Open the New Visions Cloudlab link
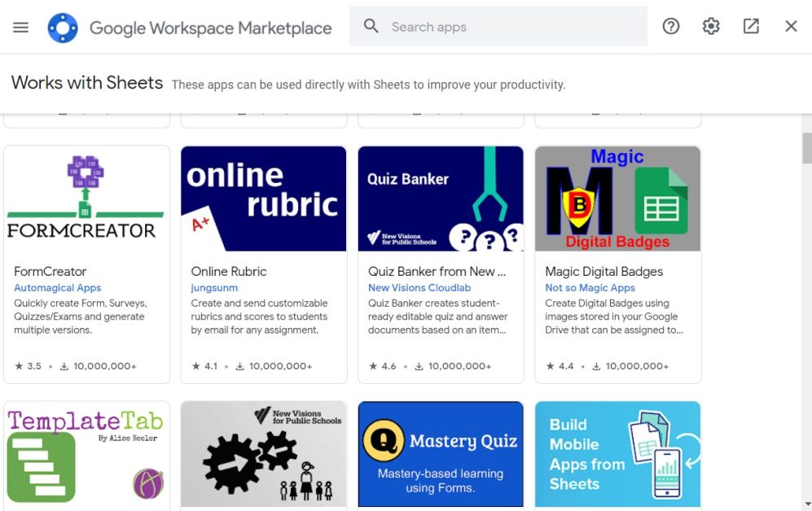 tap(419, 288)
